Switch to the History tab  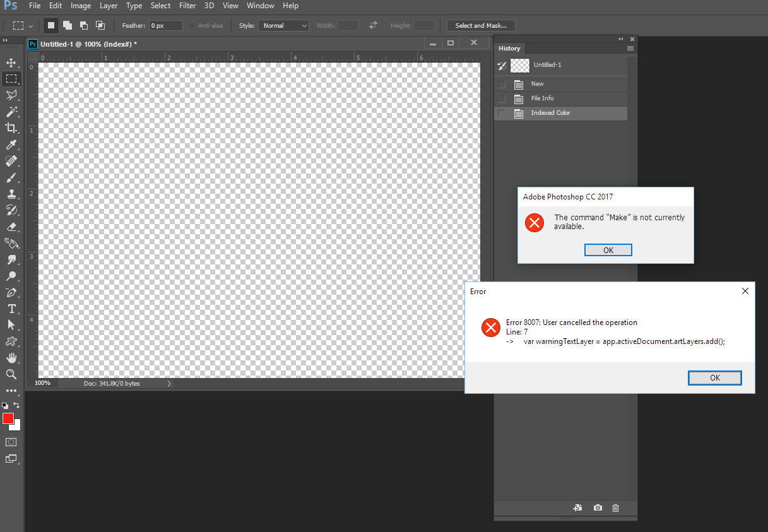(509, 48)
